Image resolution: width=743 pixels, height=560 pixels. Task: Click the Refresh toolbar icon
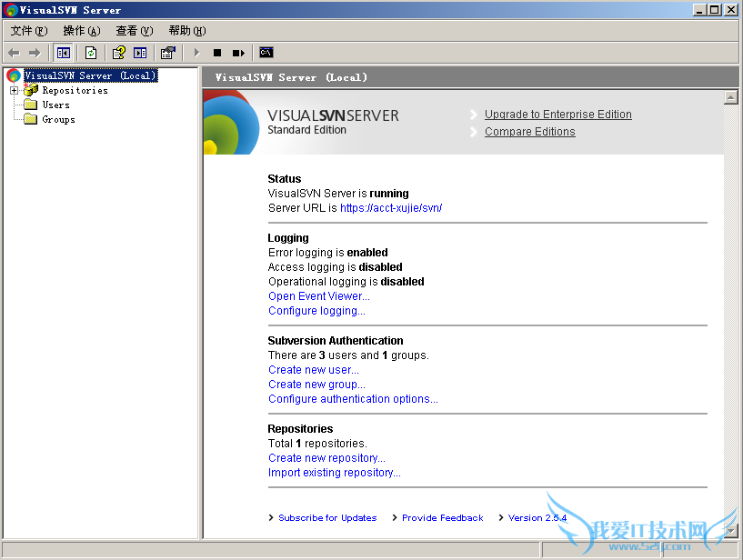click(x=91, y=53)
